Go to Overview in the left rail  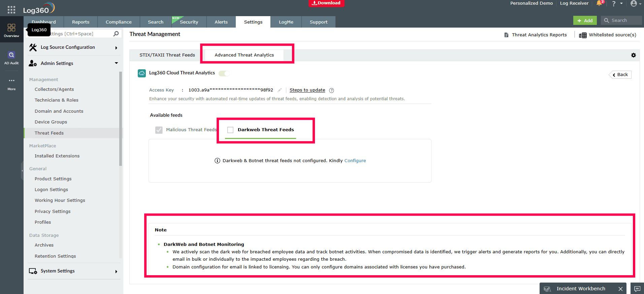tap(11, 30)
